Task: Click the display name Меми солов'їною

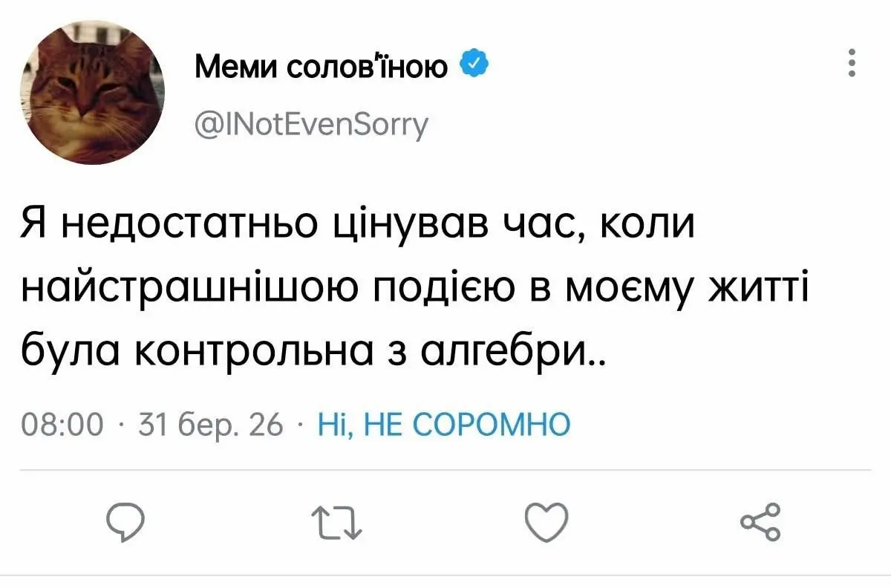Action: click(x=322, y=68)
